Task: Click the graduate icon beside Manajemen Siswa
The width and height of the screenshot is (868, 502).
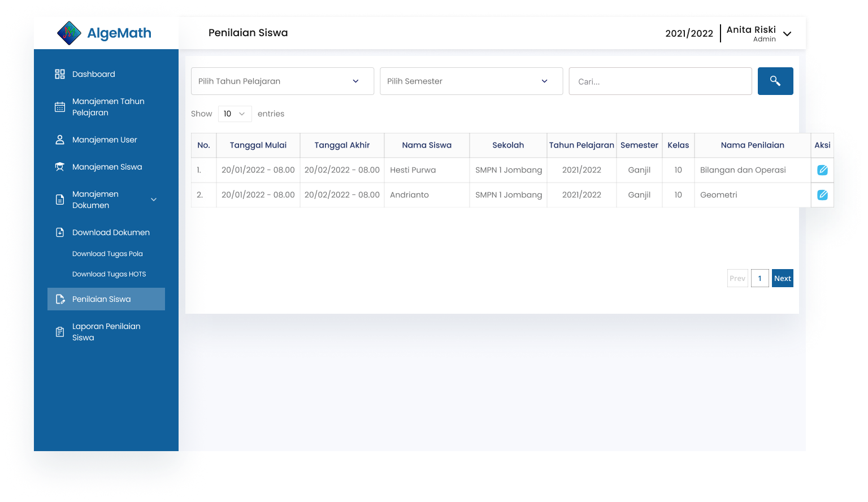Action: click(60, 167)
